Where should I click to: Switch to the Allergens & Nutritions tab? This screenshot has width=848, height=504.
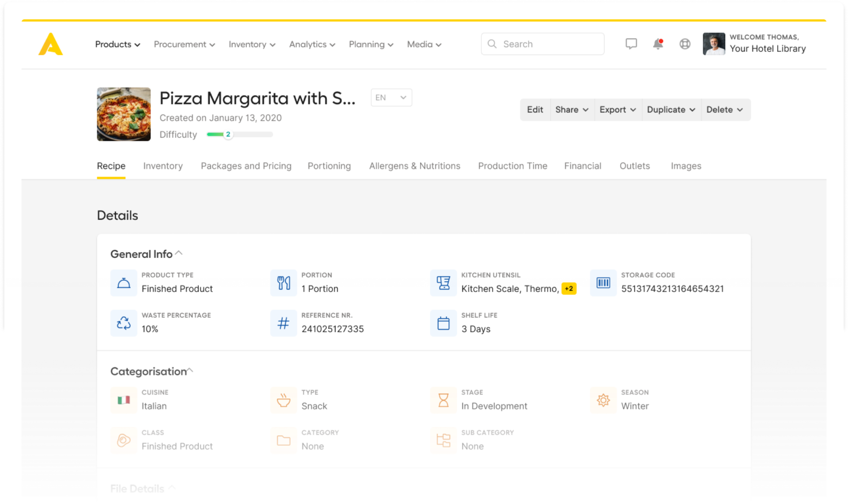(x=415, y=165)
